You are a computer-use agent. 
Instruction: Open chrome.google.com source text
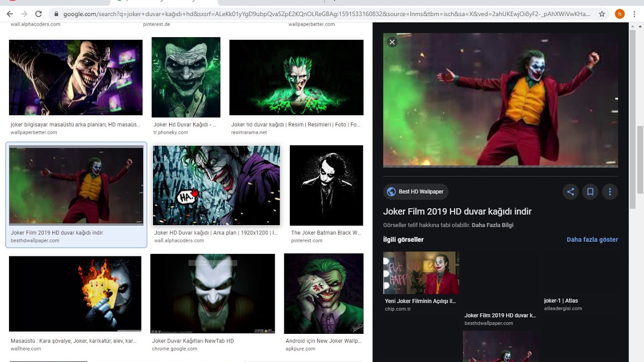[175, 349]
